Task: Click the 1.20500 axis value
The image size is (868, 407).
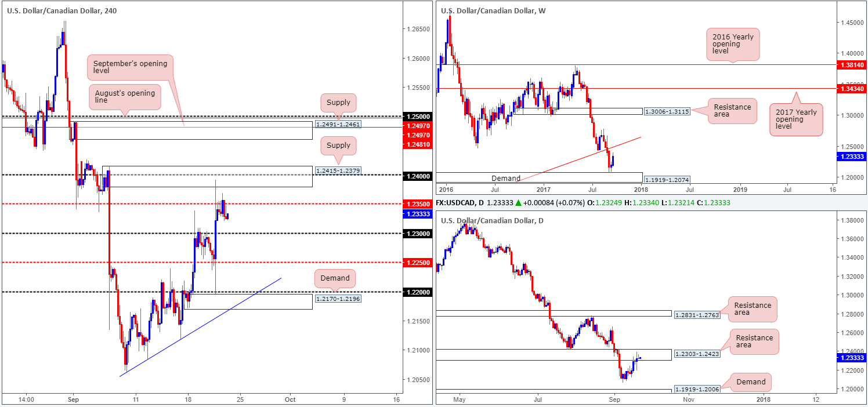Action: [417, 380]
